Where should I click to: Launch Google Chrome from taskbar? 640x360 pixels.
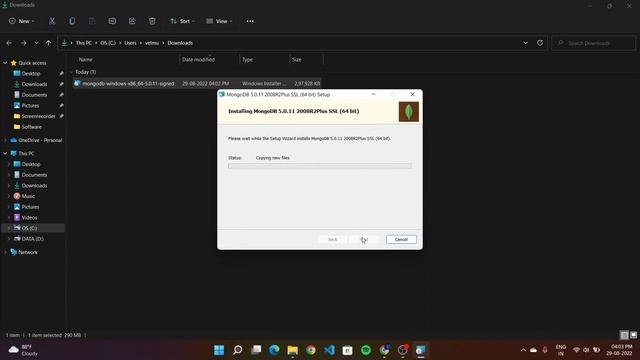(x=311, y=350)
